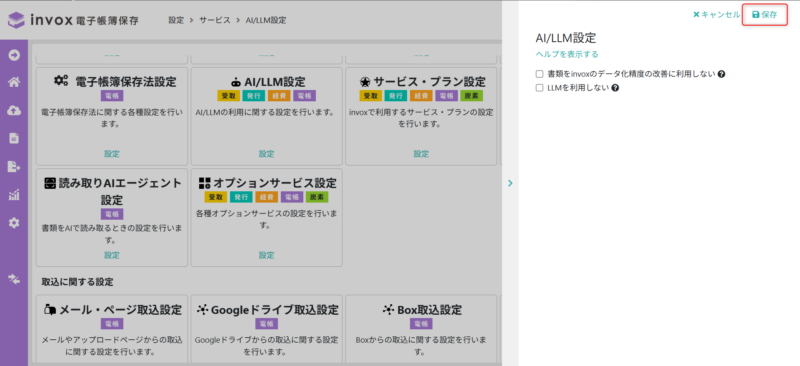
Task: Click the メール・ページ取込設定 card title
Action: click(121, 310)
